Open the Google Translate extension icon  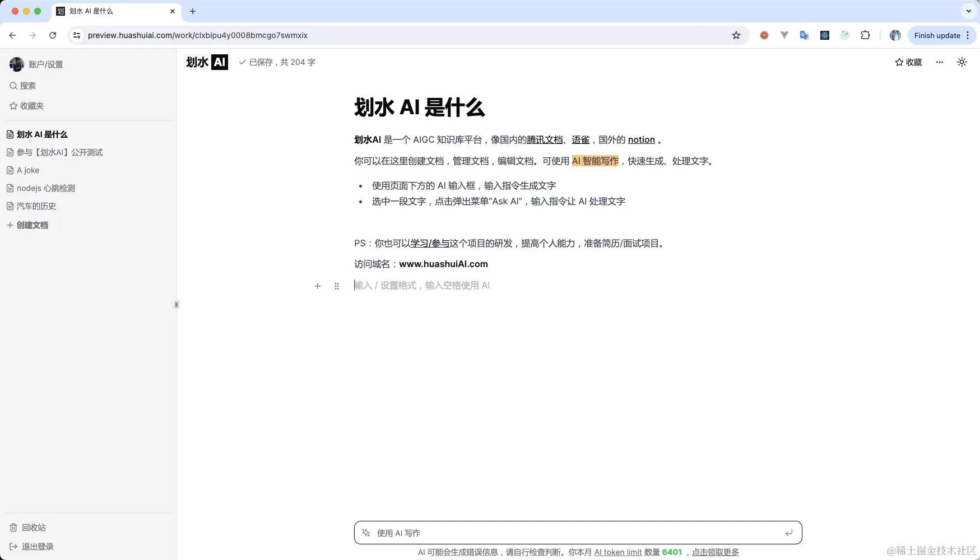pos(805,35)
